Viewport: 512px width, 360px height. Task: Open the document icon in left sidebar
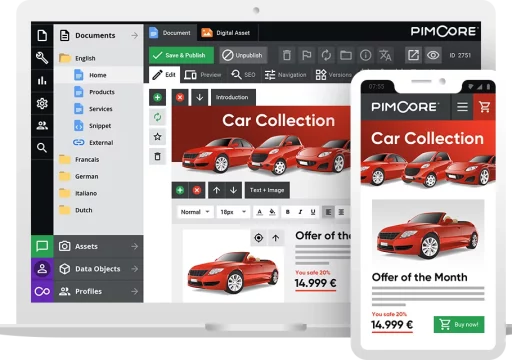click(42, 35)
